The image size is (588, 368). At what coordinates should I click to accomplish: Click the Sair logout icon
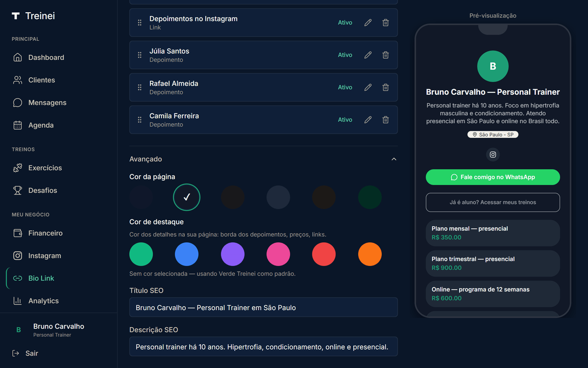[x=16, y=353]
